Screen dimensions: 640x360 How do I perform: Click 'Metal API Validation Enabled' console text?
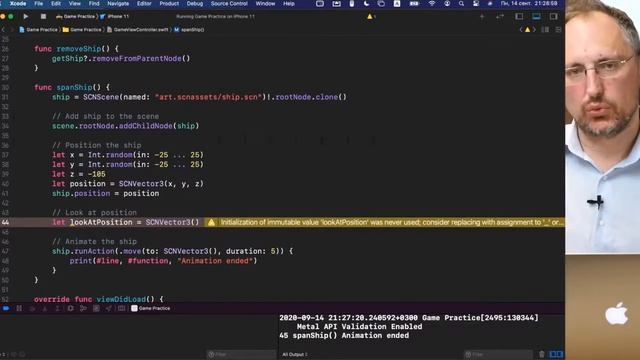click(359, 327)
